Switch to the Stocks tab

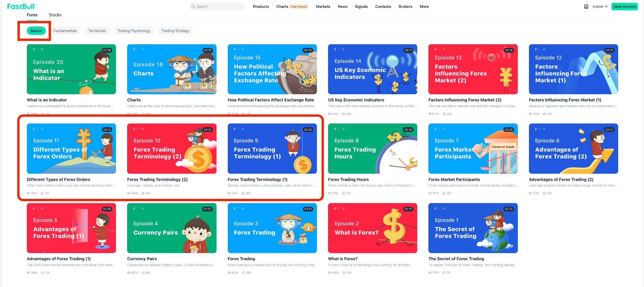[x=55, y=15]
